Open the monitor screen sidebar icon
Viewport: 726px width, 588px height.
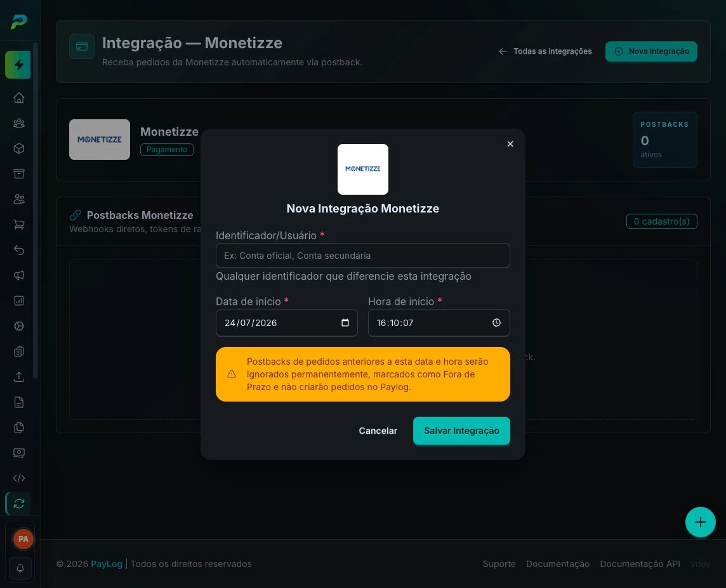pyautogui.click(x=19, y=453)
